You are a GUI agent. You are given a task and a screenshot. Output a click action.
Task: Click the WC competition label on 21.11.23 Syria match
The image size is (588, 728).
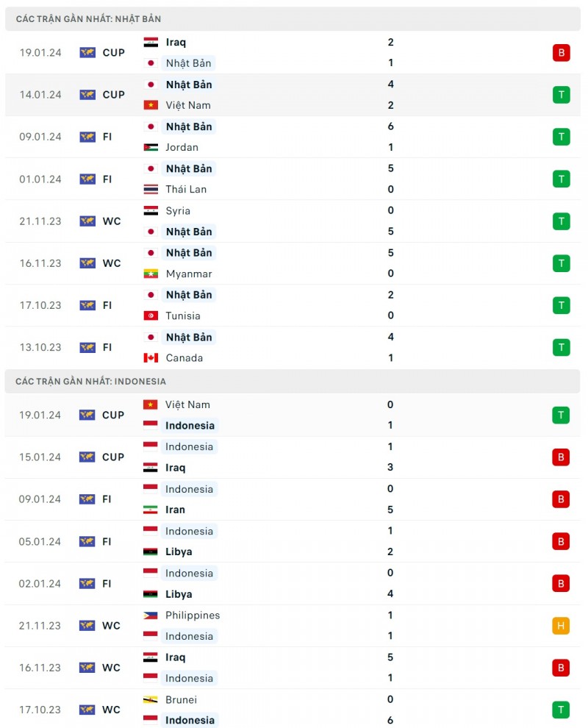tap(112, 221)
